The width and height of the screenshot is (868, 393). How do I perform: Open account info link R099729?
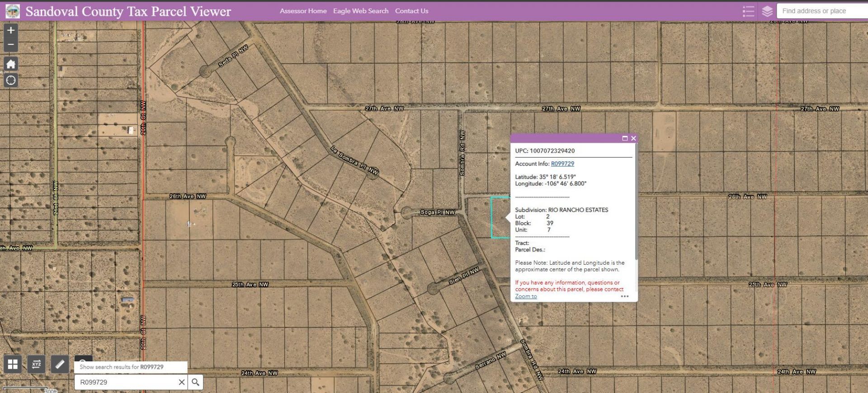coord(562,164)
